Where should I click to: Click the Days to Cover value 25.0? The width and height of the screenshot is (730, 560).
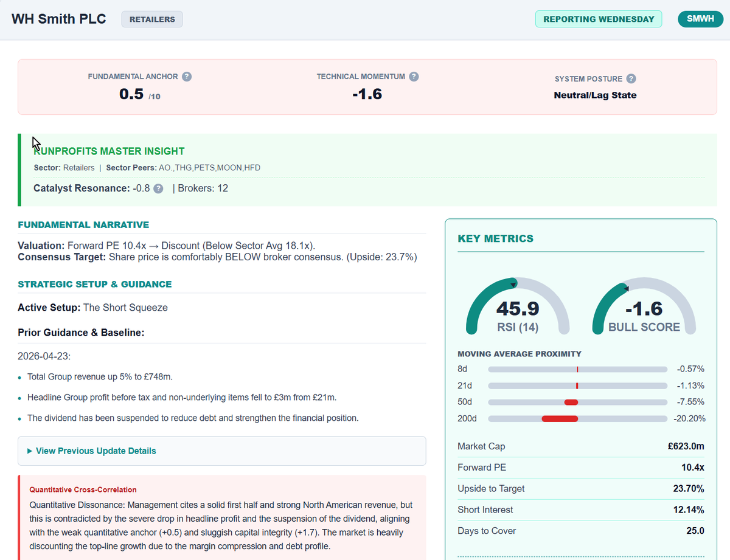point(695,531)
